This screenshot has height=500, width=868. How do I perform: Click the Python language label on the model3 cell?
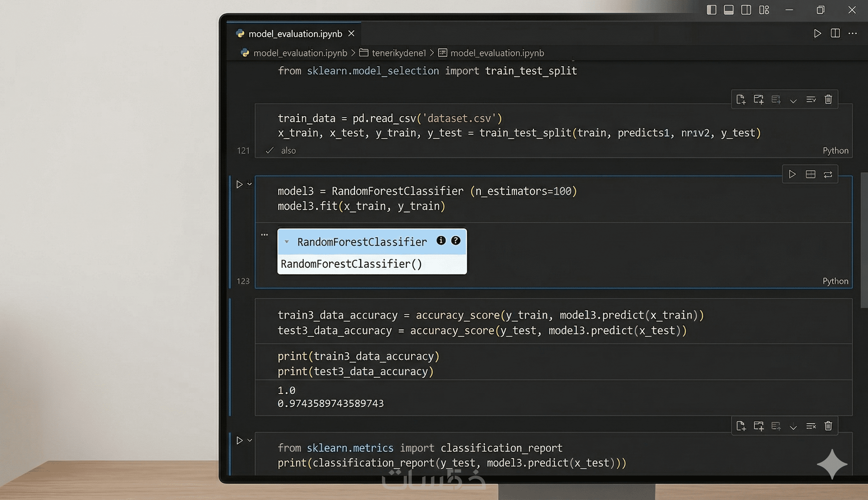(835, 281)
